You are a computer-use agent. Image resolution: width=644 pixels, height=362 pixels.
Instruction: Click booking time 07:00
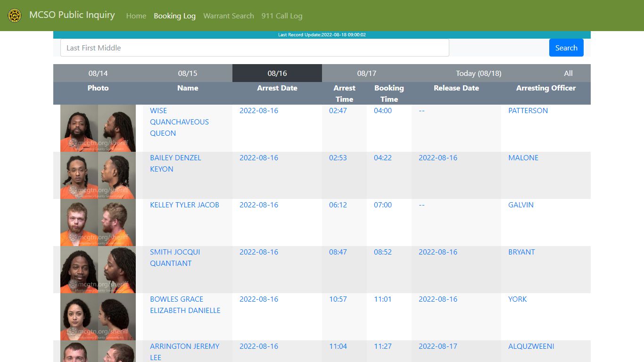383,205
